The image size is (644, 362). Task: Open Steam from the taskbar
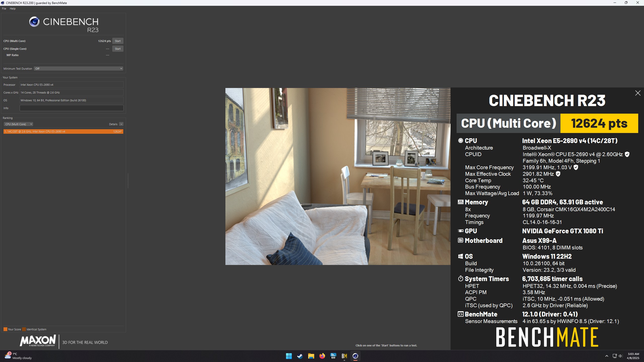point(300,356)
